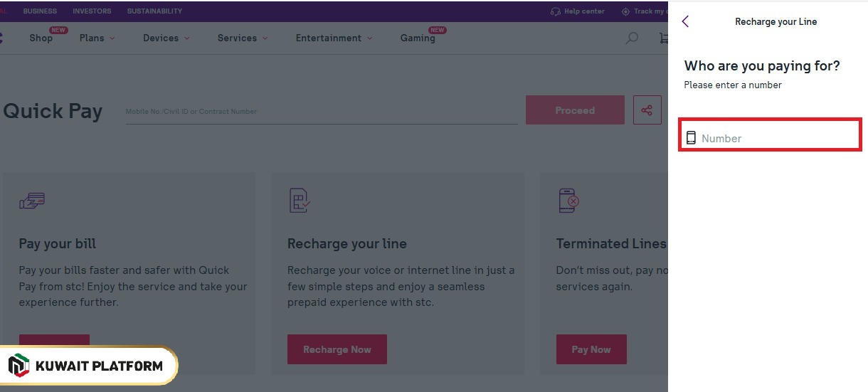
Task: Expand the Devices dropdown menu
Action: coord(166,38)
